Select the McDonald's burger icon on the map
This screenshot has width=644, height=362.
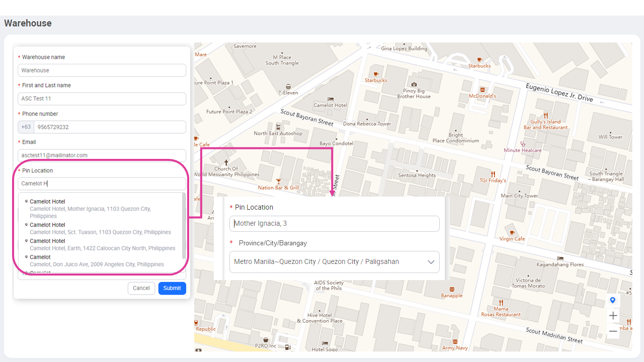pyautogui.click(x=482, y=89)
